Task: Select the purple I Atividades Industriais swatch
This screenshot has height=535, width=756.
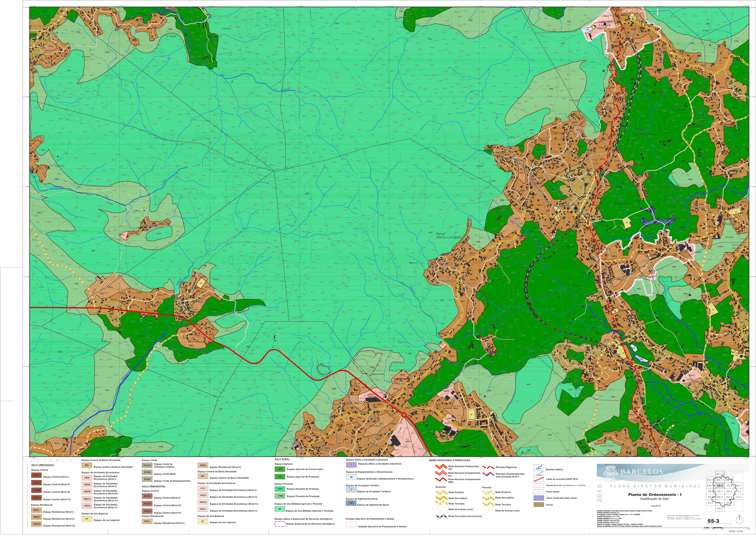Action: click(351, 465)
